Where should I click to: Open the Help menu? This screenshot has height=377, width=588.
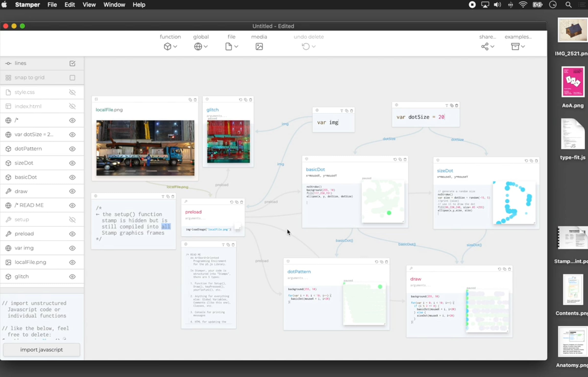tap(139, 5)
